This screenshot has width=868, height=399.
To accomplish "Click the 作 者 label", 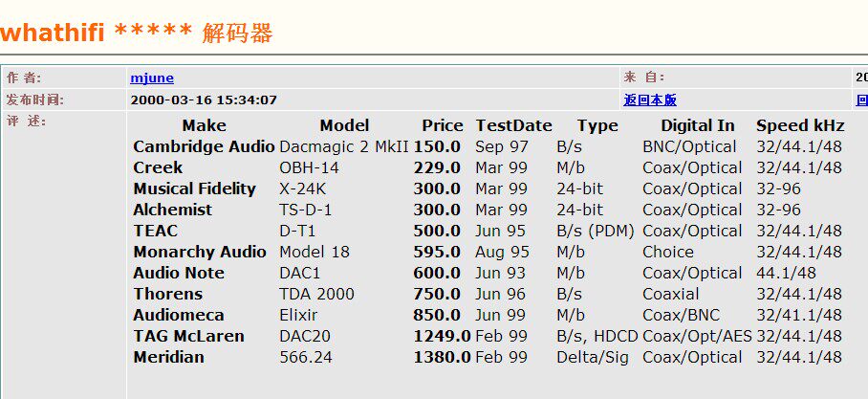I will click(x=23, y=78).
